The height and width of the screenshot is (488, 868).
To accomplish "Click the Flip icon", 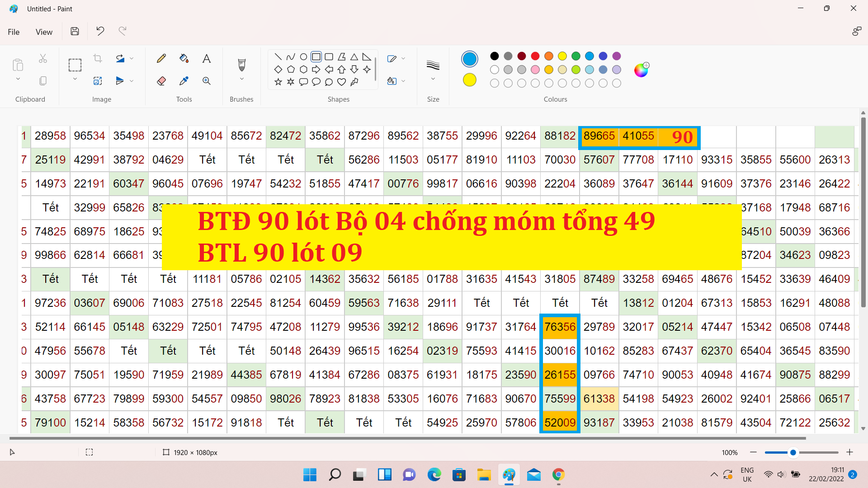I will (x=120, y=81).
